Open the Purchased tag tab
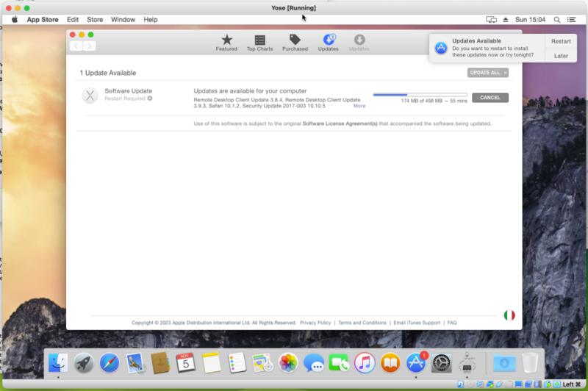The width and height of the screenshot is (588, 391). pos(295,43)
